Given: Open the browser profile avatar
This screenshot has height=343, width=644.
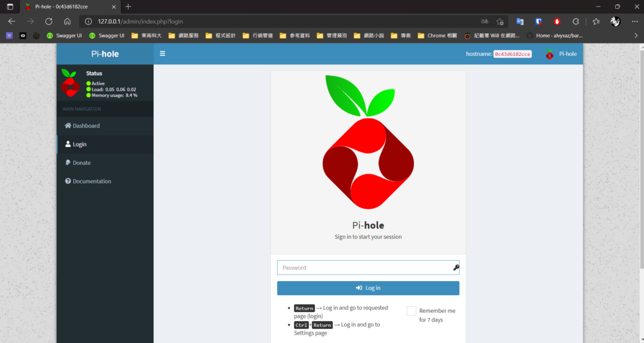Looking at the screenshot, I should [615, 21].
